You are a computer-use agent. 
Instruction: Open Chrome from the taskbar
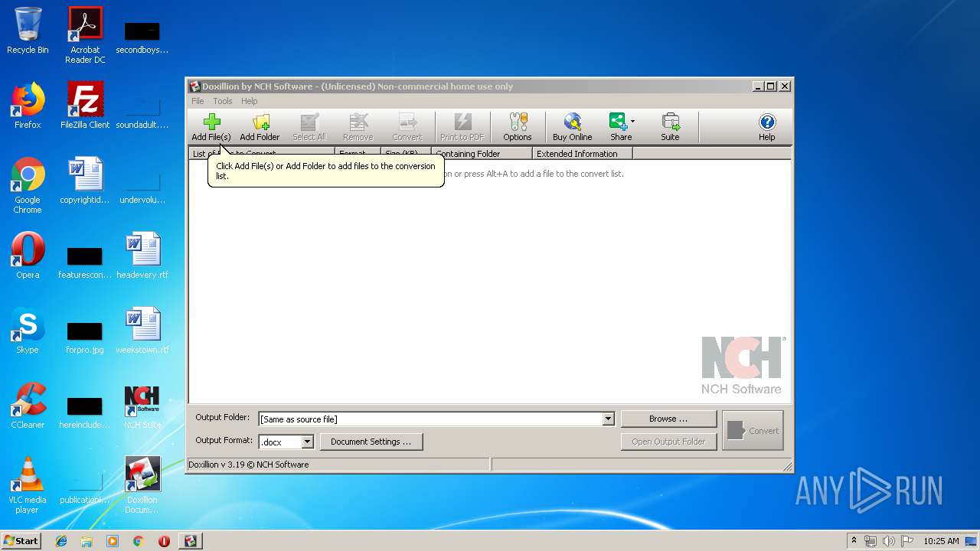pyautogui.click(x=138, y=541)
